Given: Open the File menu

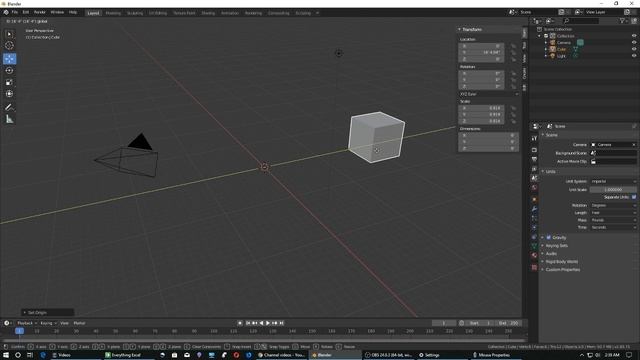Looking at the screenshot, I should (15, 13).
